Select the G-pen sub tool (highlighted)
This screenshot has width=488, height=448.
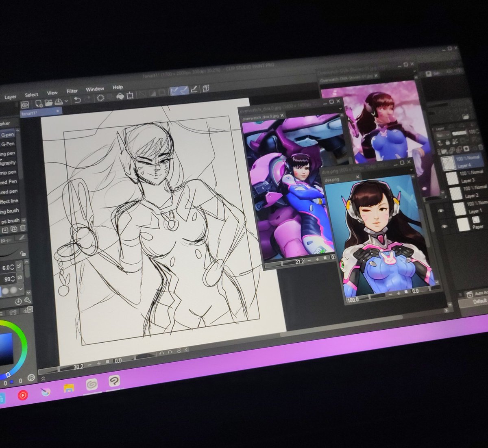[x=8, y=134]
